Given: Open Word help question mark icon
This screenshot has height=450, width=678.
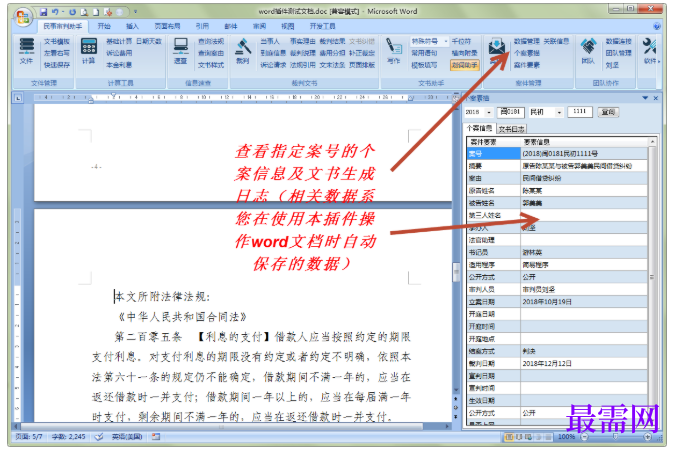Looking at the screenshot, I should pyautogui.click(x=657, y=26).
